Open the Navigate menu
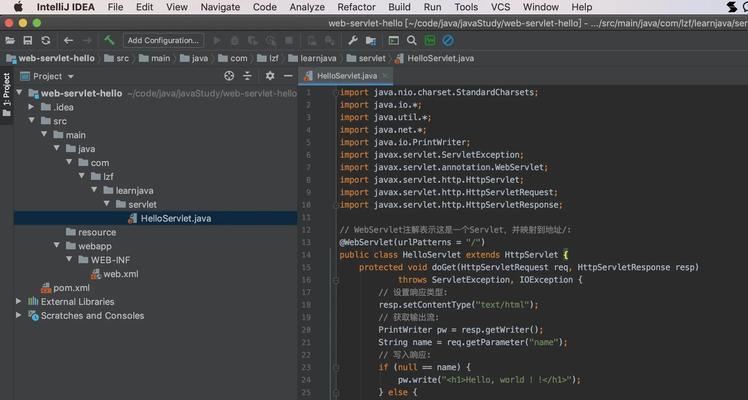Image resolution: width=748 pixels, height=400 pixels. coord(220,7)
